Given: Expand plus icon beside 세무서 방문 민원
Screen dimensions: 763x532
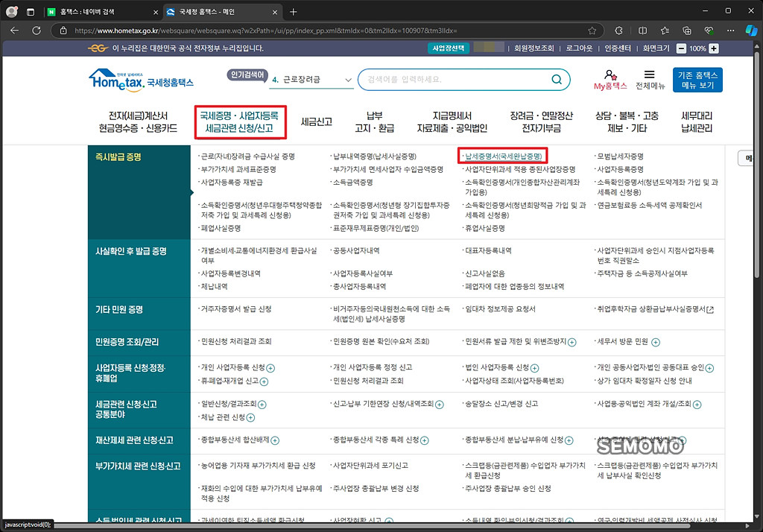Looking at the screenshot, I should click(x=656, y=342).
